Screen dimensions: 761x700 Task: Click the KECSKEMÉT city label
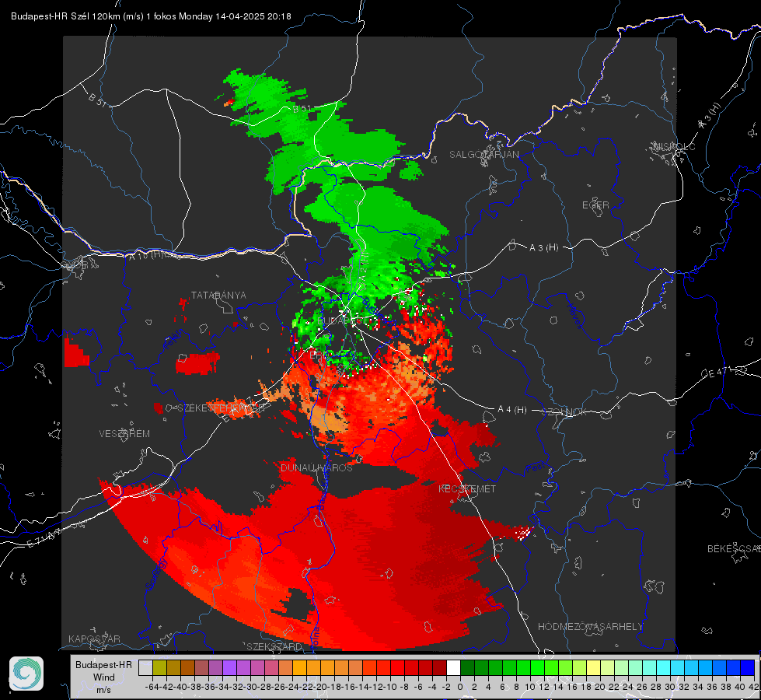point(467,488)
